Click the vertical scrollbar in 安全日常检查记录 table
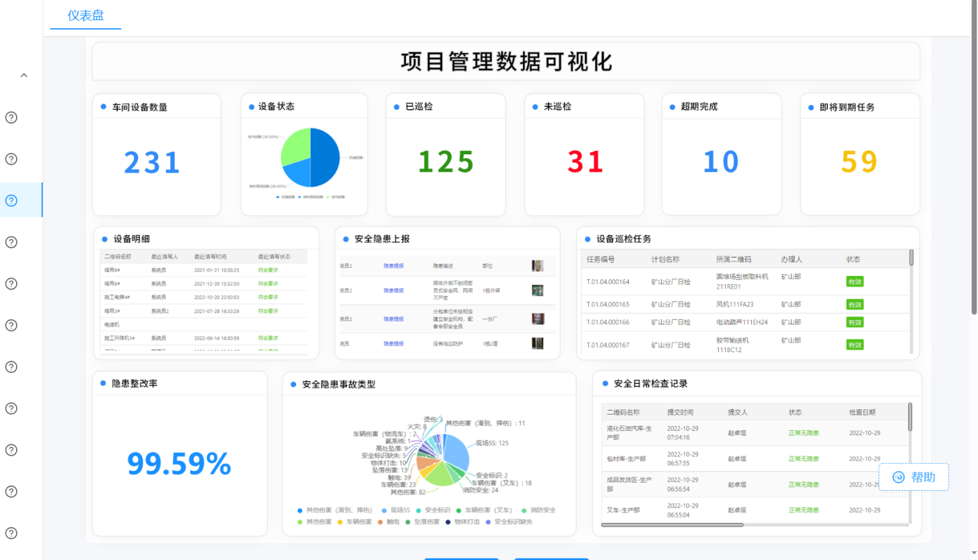Screen dimensions: 978x560 pos(911,417)
